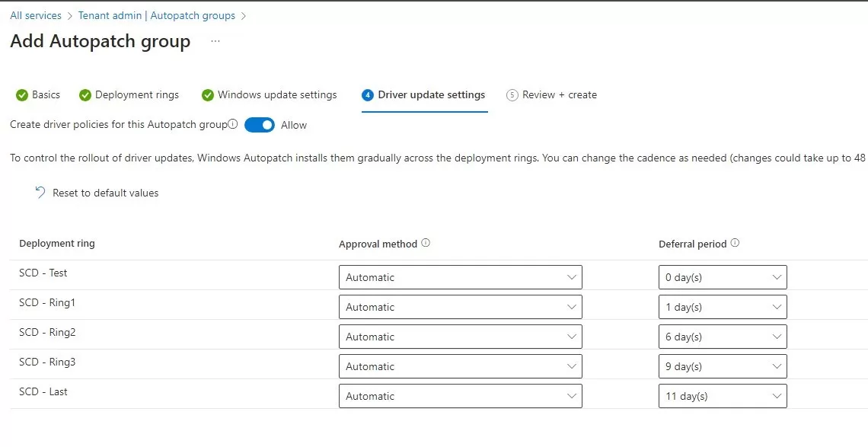Click the All services breadcrumb link
868x447 pixels.
point(36,15)
